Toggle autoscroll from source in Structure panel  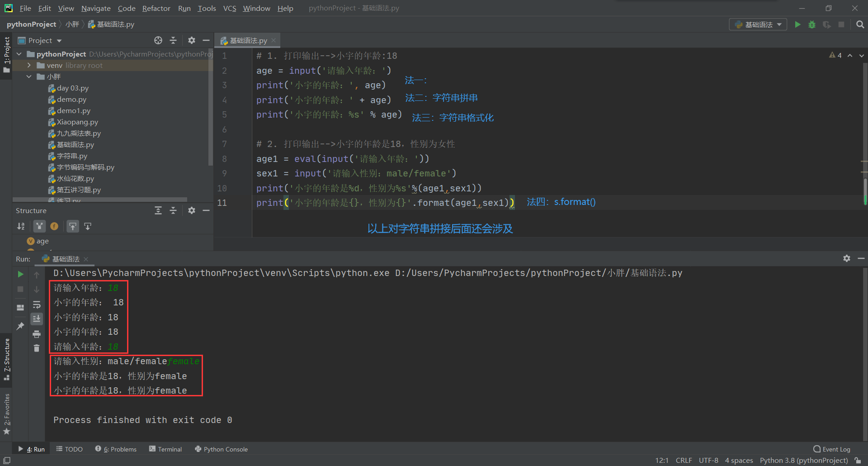point(88,226)
